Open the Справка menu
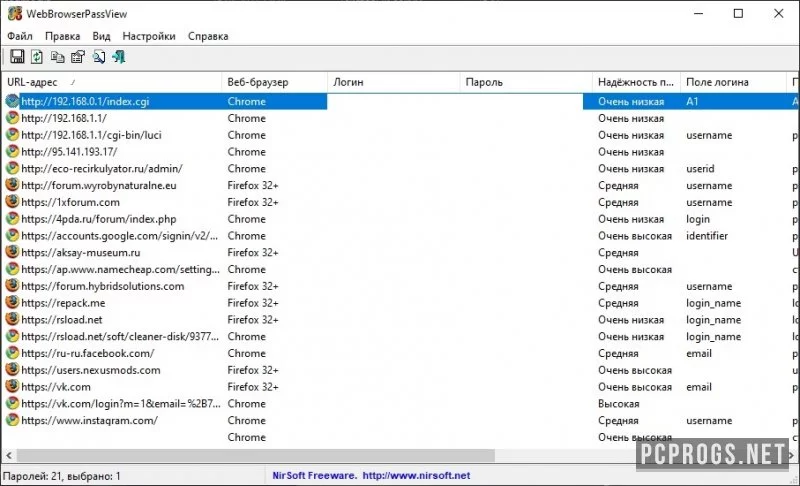Image resolution: width=800 pixels, height=486 pixels. click(208, 36)
